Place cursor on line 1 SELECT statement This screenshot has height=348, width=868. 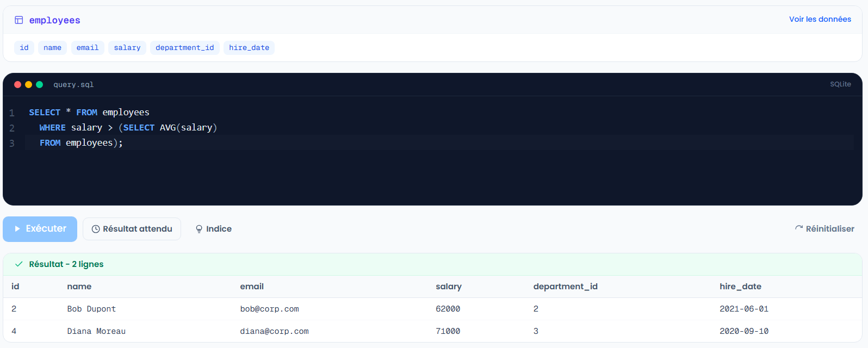pos(89,113)
